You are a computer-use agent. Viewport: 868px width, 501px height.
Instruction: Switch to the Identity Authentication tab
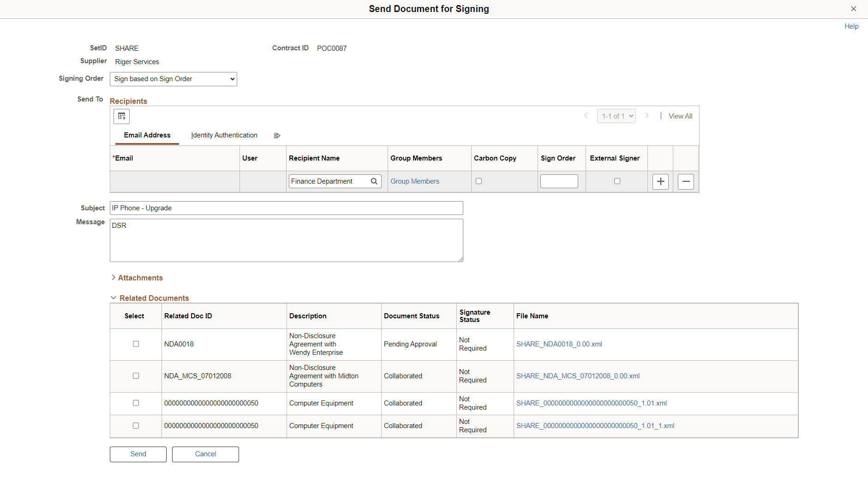click(224, 135)
